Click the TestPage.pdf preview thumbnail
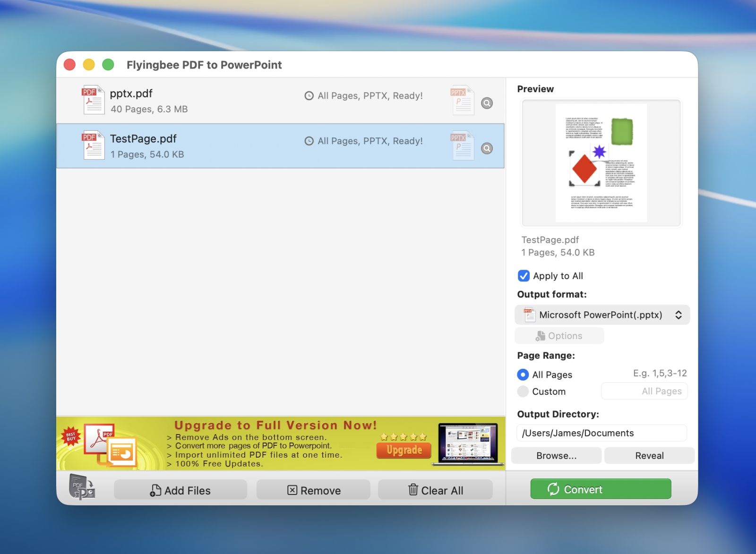Image resolution: width=756 pixels, height=554 pixels. pos(601,163)
